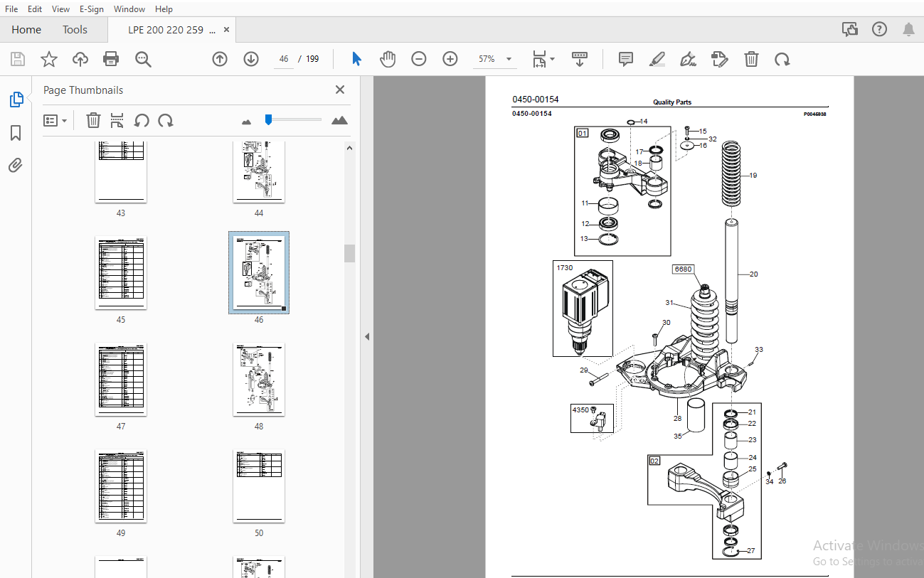The height and width of the screenshot is (578, 924).
Task: Click the thumbnails panel scrollbar handle
Action: point(349,253)
